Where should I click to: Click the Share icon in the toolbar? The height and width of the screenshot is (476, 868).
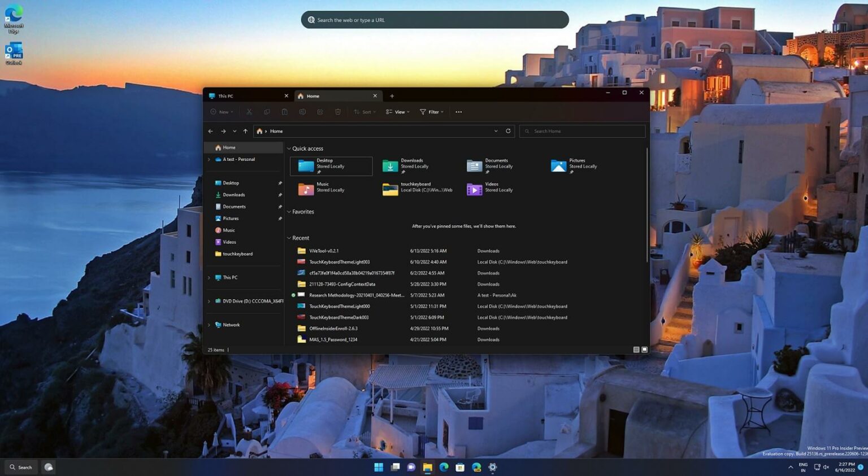(x=320, y=111)
